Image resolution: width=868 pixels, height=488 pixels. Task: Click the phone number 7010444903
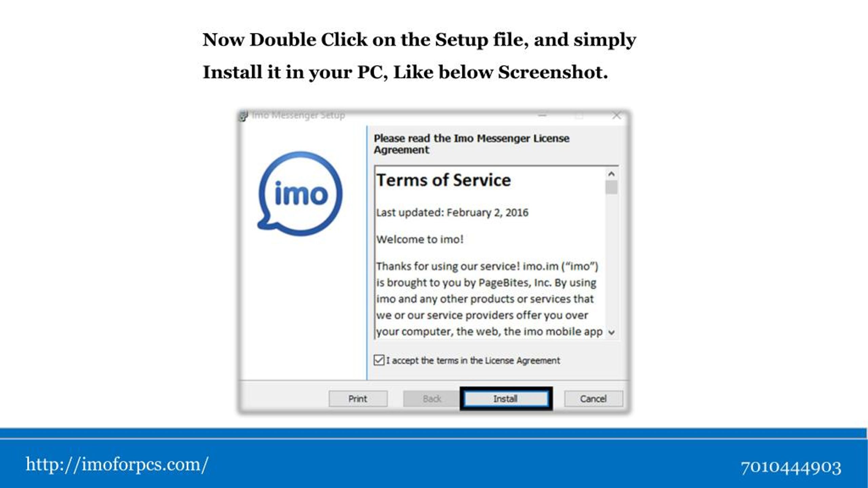(x=791, y=468)
